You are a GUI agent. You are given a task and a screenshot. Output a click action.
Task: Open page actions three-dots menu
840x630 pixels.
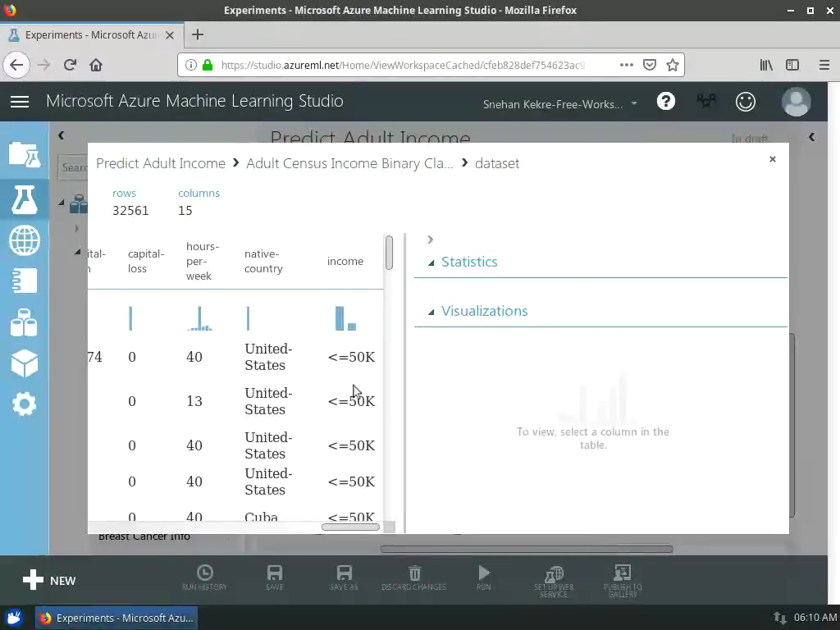coord(626,66)
